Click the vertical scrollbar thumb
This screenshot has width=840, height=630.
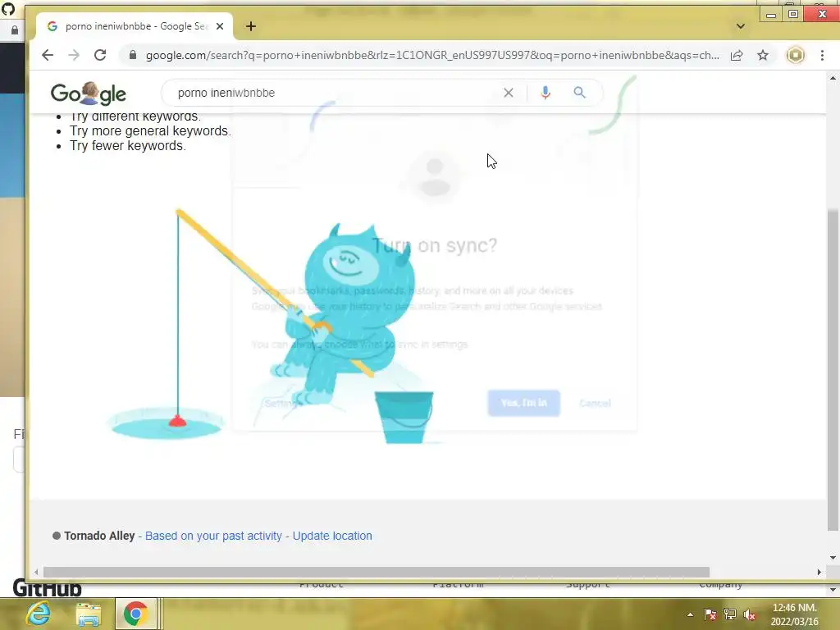point(833,370)
